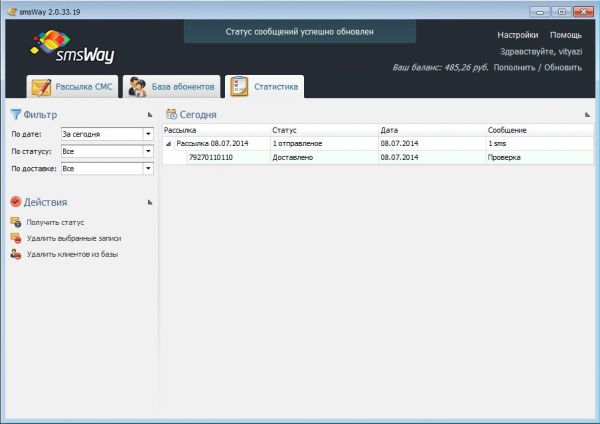Click the Получить статус icon
Viewport: 600px width, 424px height.
[x=15, y=222]
